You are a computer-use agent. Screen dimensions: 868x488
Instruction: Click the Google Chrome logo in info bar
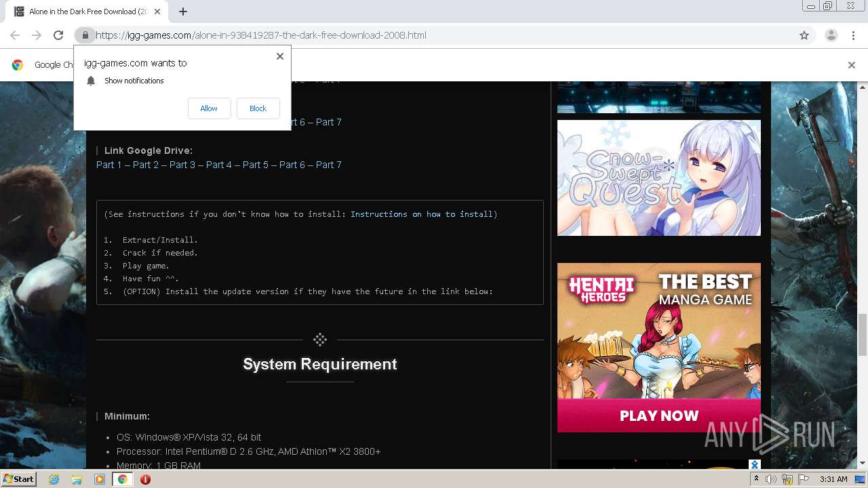pos(18,65)
